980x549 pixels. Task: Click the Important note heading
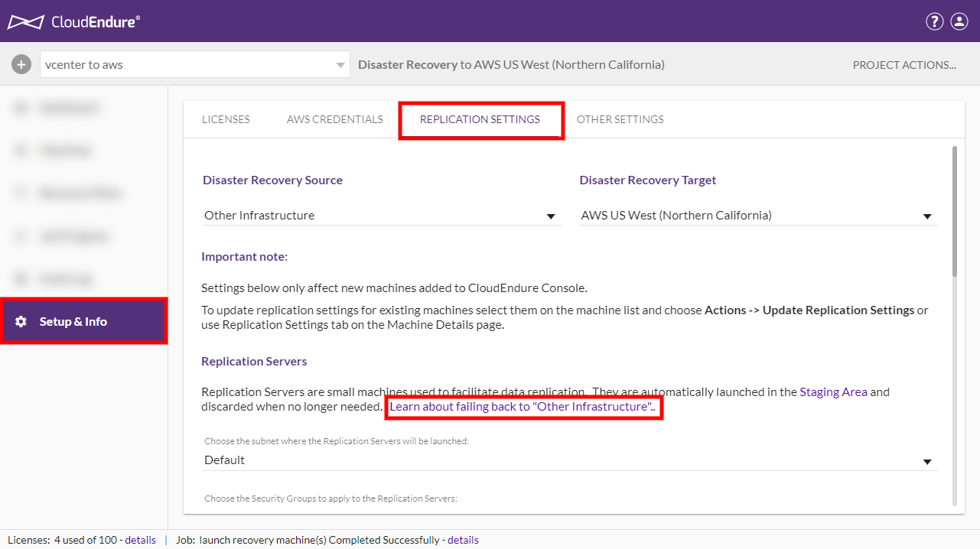click(245, 257)
